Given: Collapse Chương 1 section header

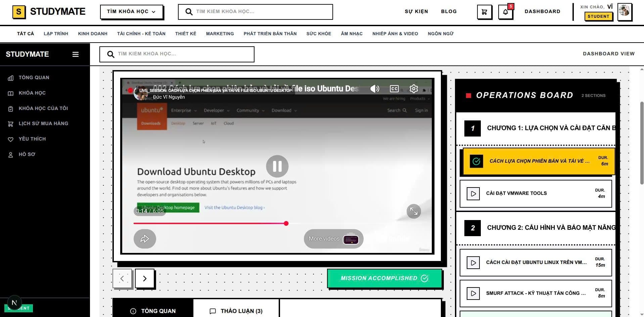Looking at the screenshot, I should click(x=536, y=128).
